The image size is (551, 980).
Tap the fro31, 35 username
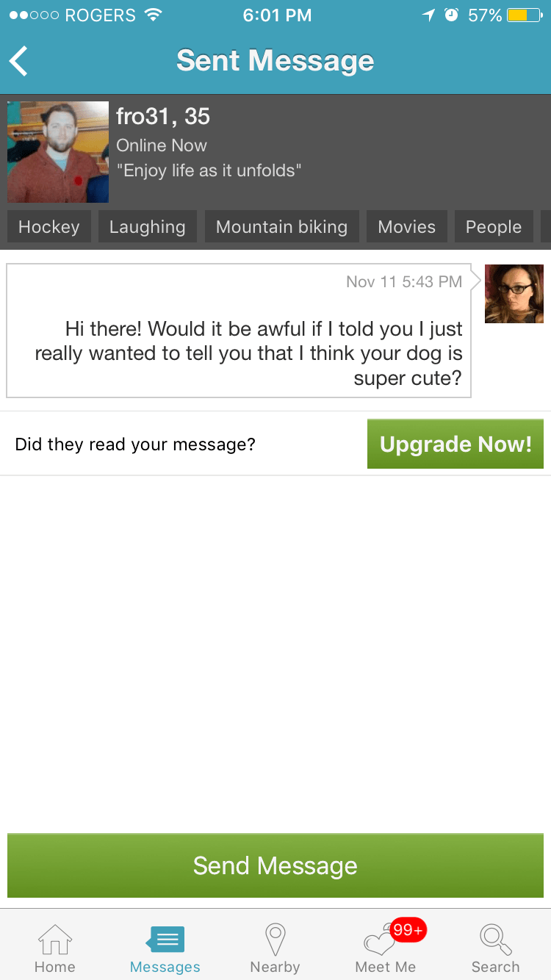(x=163, y=116)
